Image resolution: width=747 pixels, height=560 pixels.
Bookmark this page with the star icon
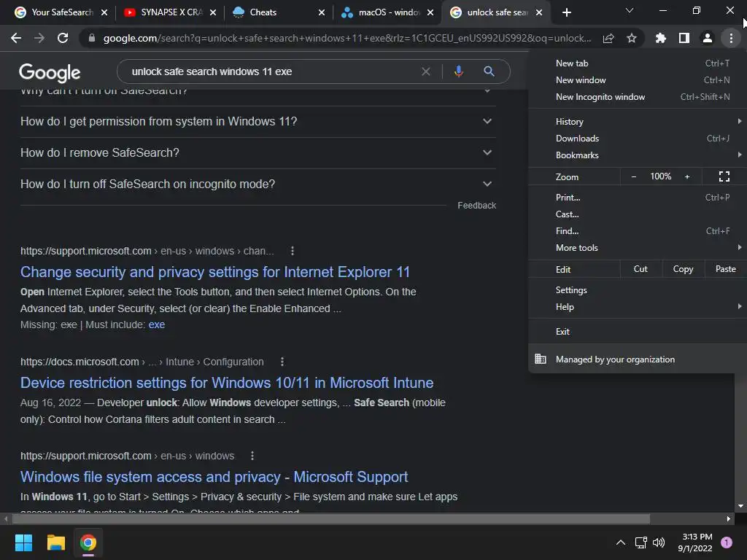(x=632, y=38)
